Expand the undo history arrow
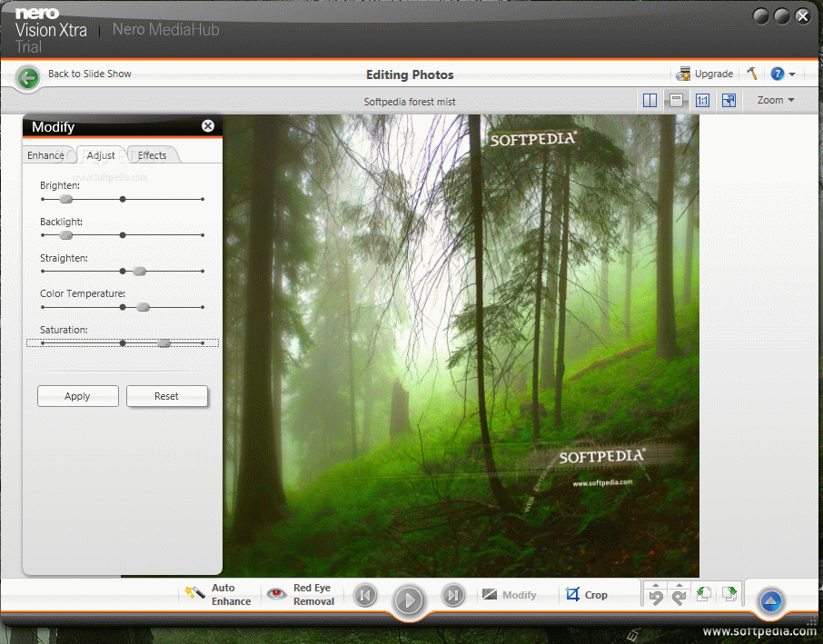 pyautogui.click(x=656, y=585)
